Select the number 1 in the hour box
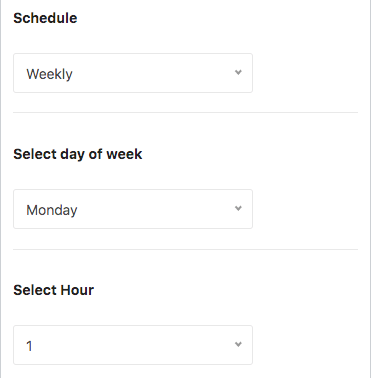371x378 pixels. pyautogui.click(x=29, y=346)
